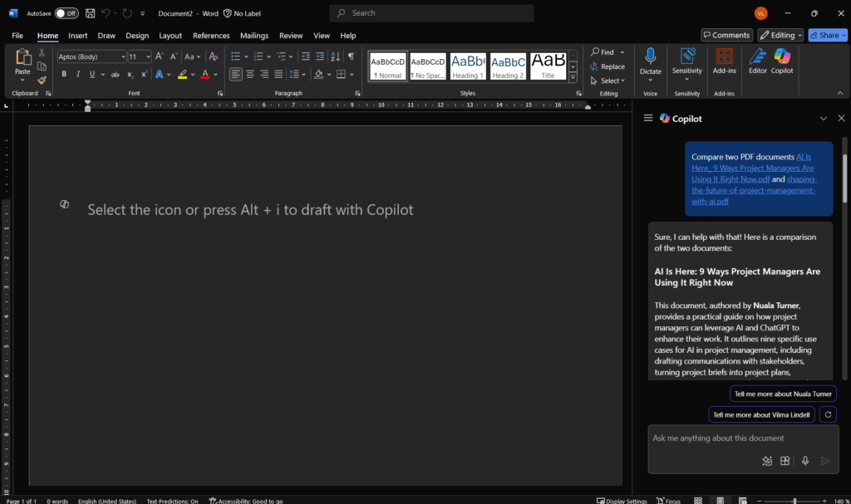Screen dimensions: 851x504
Task: Click the Copilot ribbon icon
Action: pyautogui.click(x=782, y=61)
